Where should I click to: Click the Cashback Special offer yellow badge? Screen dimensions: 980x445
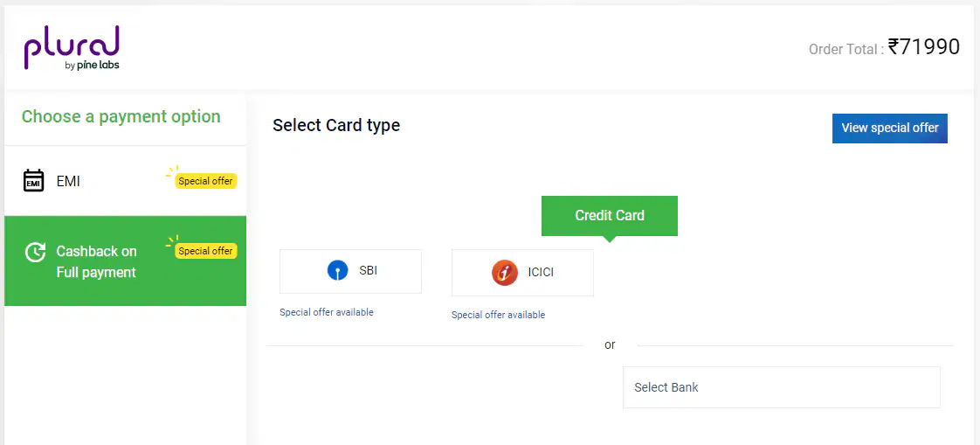tap(205, 251)
